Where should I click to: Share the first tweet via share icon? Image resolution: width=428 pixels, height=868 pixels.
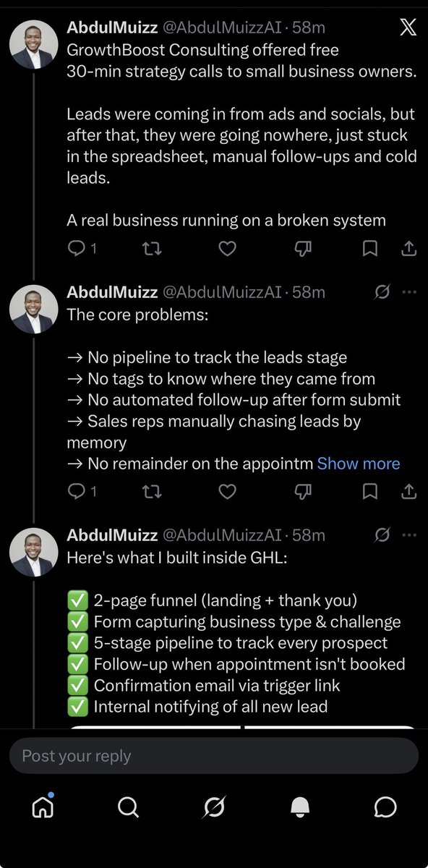tap(408, 249)
